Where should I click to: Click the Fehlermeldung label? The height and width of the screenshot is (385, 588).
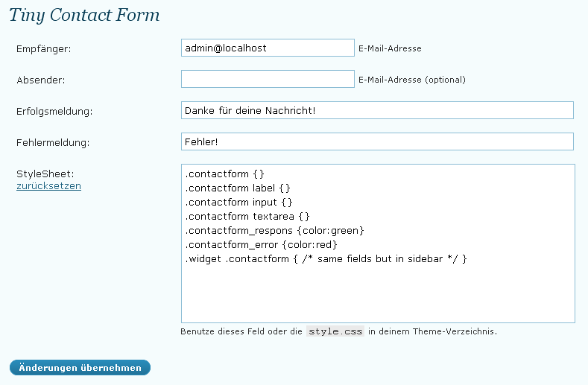point(53,142)
